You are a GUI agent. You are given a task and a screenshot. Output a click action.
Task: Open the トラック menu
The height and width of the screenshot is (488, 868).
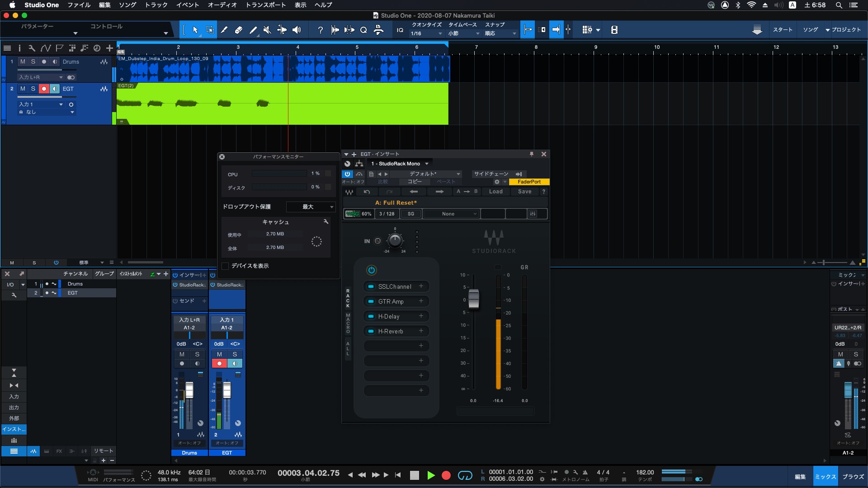(x=156, y=5)
